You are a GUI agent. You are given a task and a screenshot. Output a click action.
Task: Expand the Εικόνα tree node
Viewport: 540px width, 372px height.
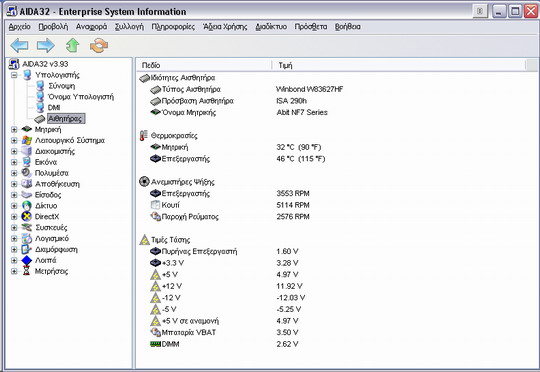(x=14, y=162)
